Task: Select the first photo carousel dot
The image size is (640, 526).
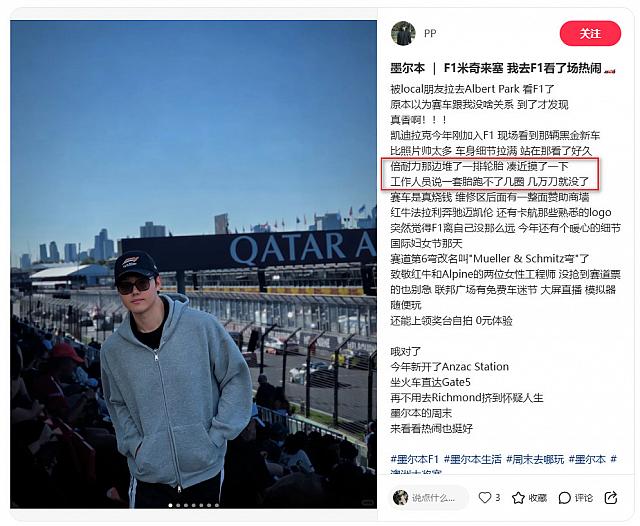Action: [170, 505]
